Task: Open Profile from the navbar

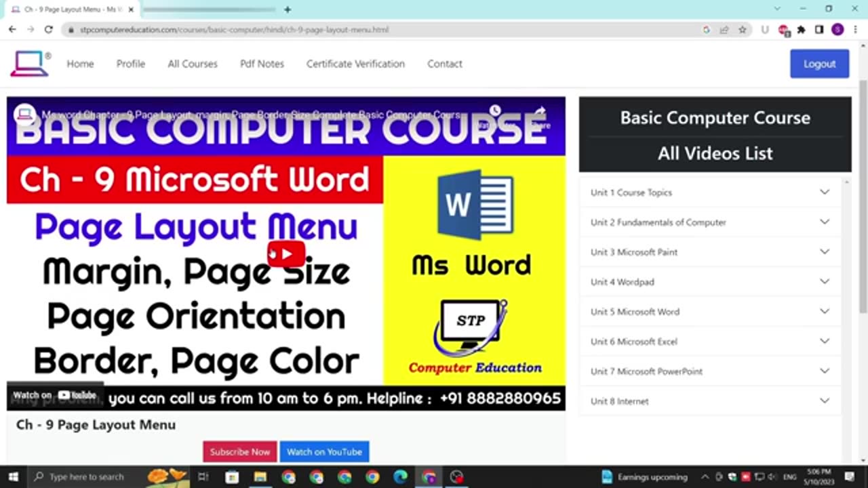Action: click(x=130, y=64)
